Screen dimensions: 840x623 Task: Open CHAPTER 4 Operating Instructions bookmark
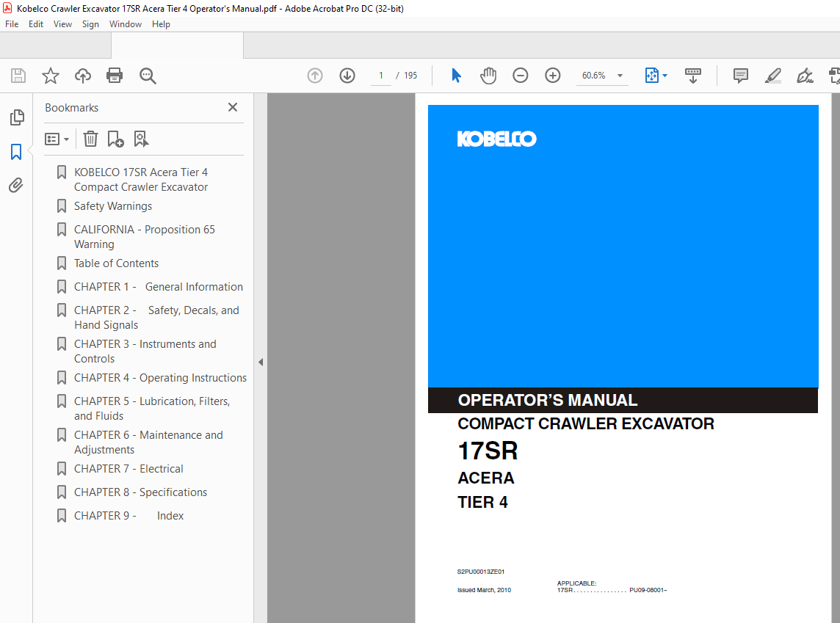(x=160, y=378)
